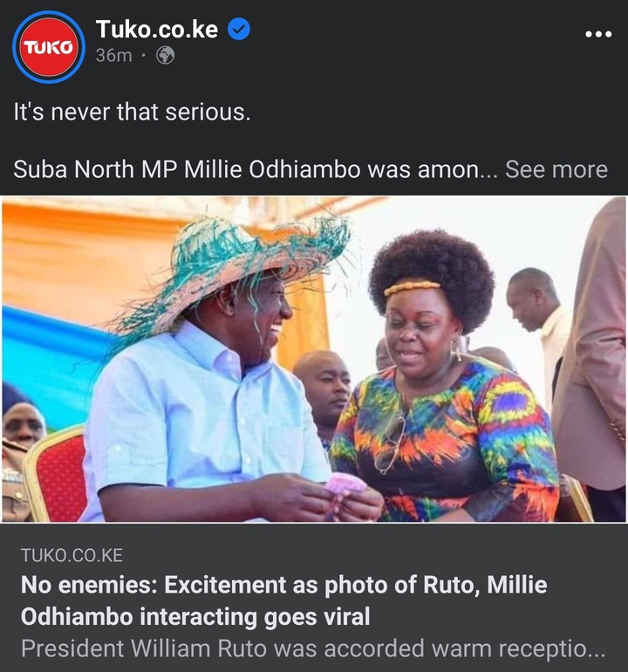Click the blue verified badge
This screenshot has width=628, height=672.
click(239, 30)
